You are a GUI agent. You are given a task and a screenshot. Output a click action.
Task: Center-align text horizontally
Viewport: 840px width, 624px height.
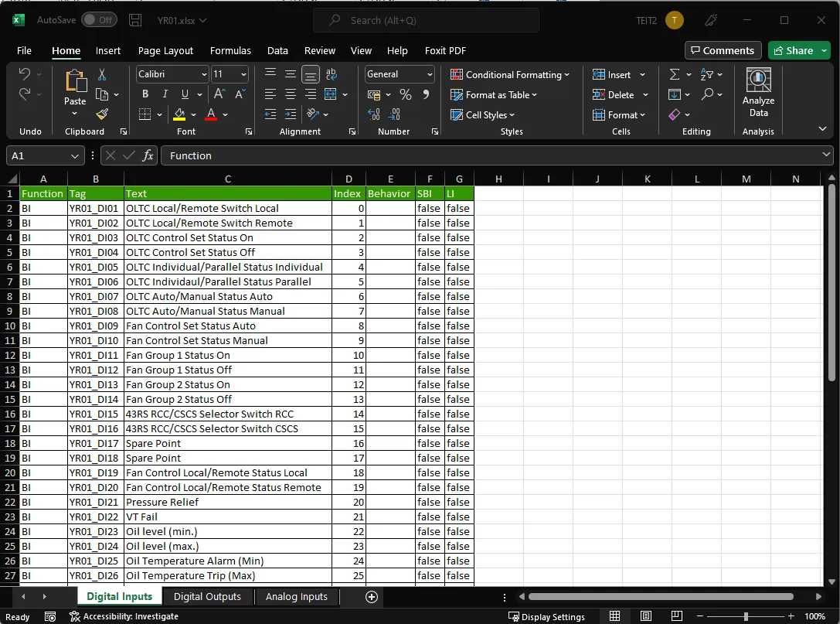pyautogui.click(x=291, y=95)
